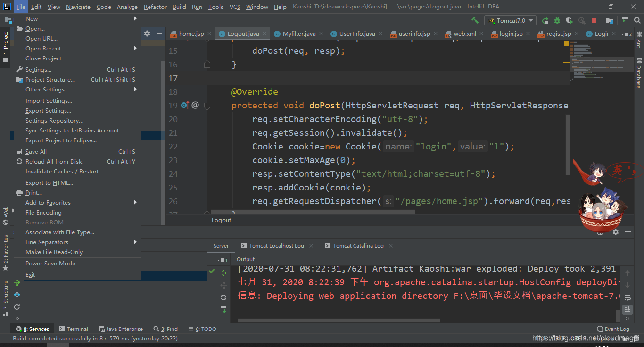
Task: Click the Build Project hammer icon
Action: pyautogui.click(x=475, y=20)
